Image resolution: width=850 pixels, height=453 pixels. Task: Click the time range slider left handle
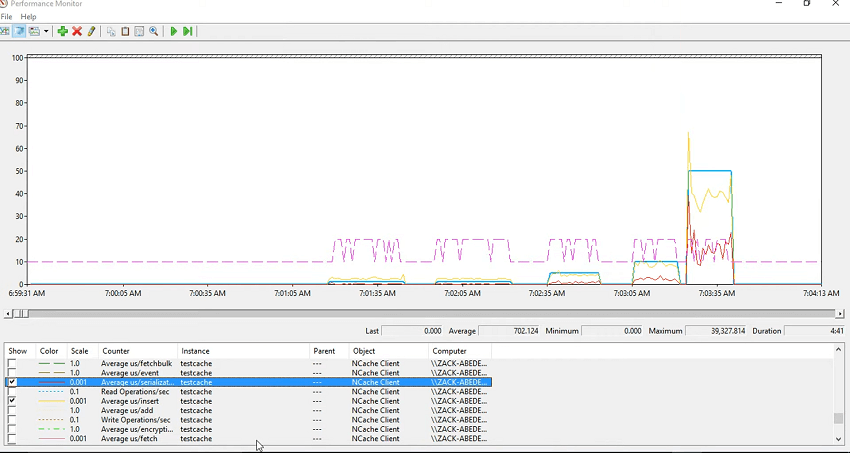[16, 314]
